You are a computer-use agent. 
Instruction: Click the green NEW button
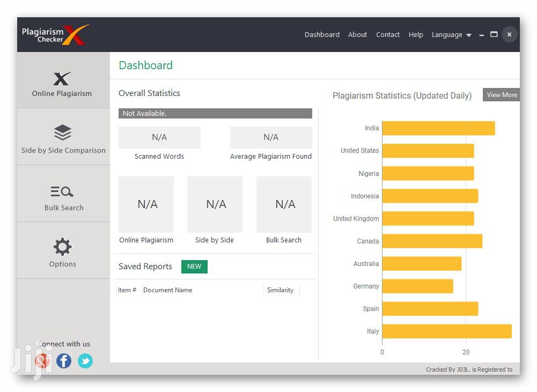coord(194,267)
